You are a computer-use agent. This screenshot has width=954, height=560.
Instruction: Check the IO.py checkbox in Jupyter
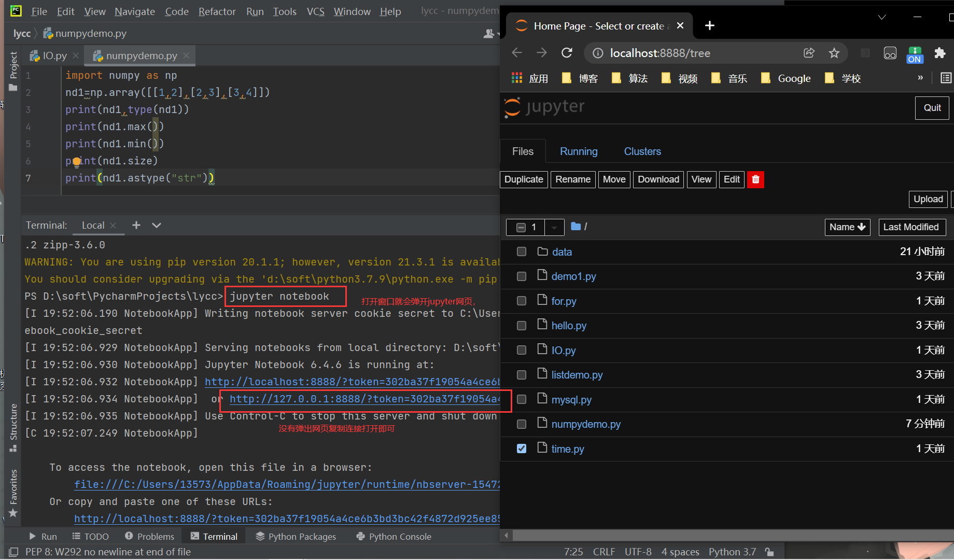coord(522,350)
